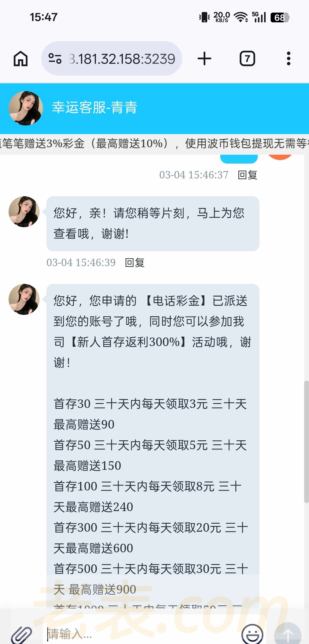Tap the 幸运客服-青青 chat title
The image size is (309, 644).
[x=95, y=107]
